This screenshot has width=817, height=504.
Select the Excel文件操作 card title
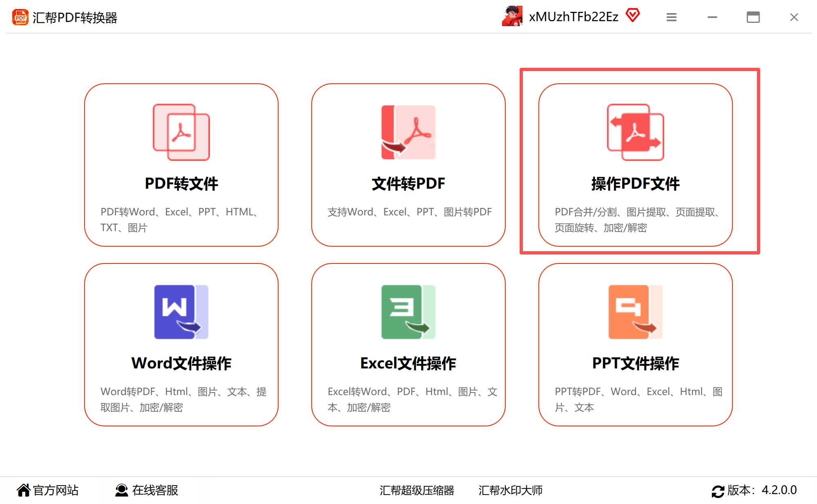pyautogui.click(x=408, y=364)
